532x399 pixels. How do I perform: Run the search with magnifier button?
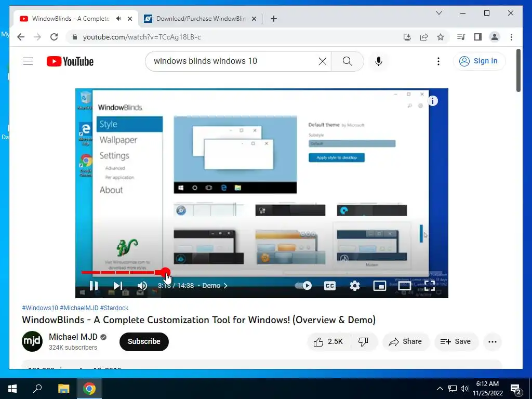pos(348,61)
